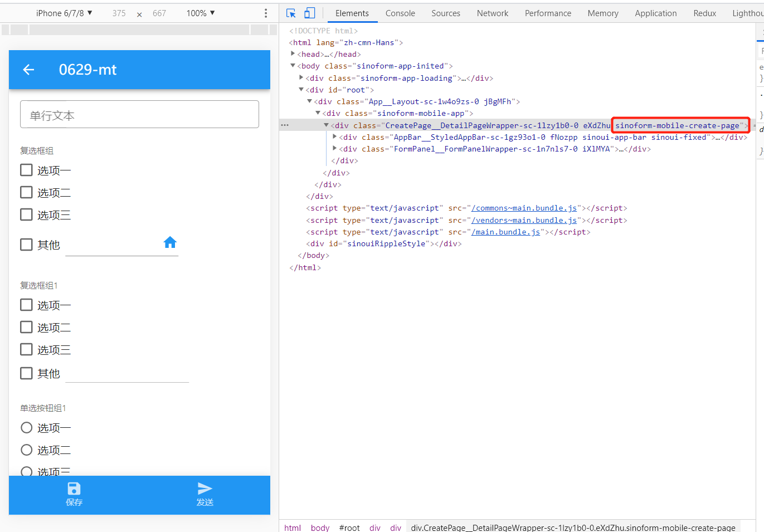Activate the inspect element picker icon
This screenshot has height=532, width=764.
(x=291, y=13)
